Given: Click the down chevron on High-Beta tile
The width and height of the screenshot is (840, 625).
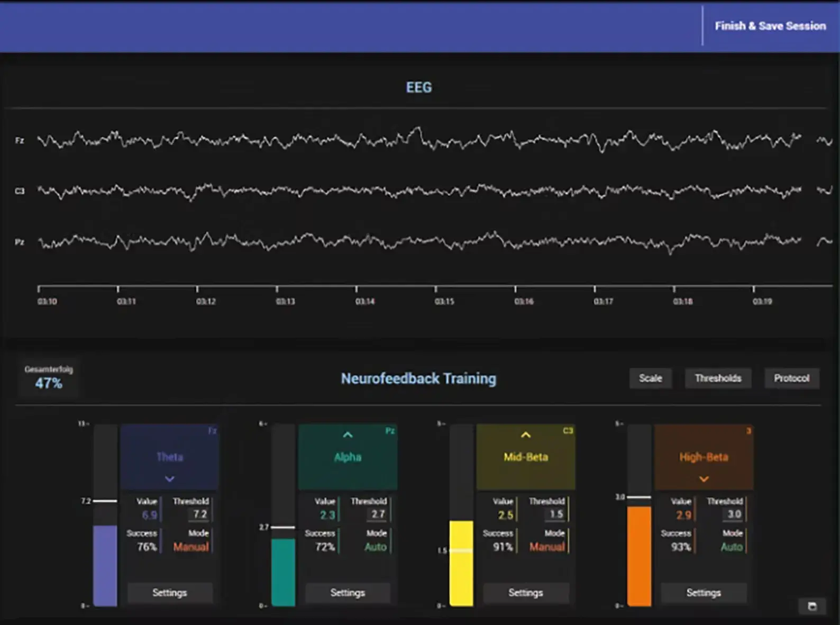Looking at the screenshot, I should tap(704, 479).
